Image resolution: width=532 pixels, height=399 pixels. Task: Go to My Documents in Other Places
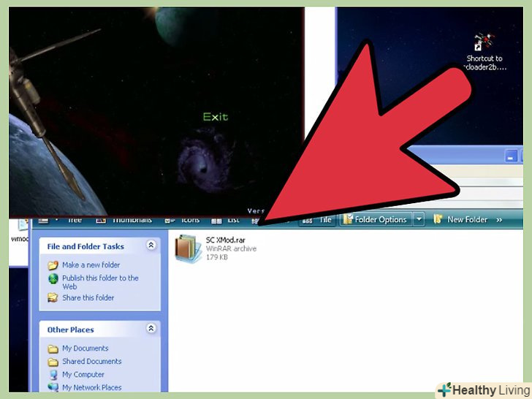point(85,348)
